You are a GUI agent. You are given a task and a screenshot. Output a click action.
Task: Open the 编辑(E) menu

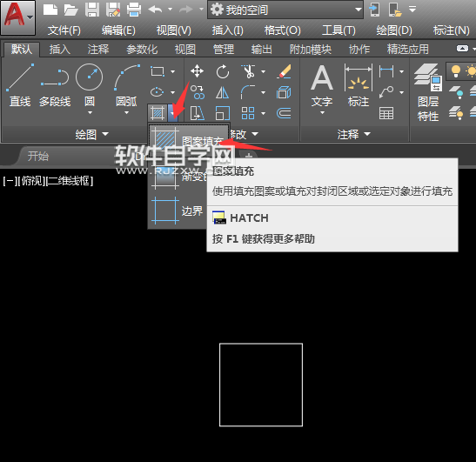(118, 30)
